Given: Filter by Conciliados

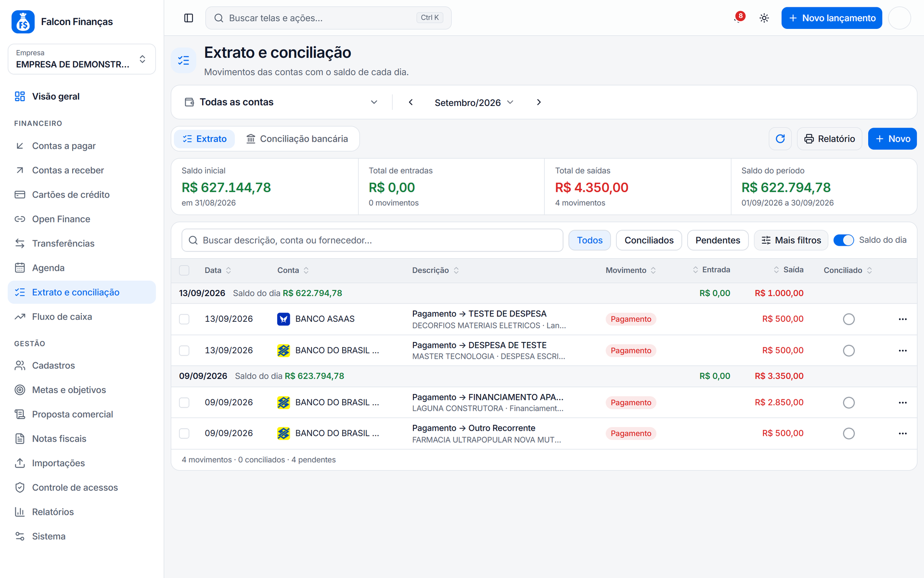Looking at the screenshot, I should coord(649,240).
